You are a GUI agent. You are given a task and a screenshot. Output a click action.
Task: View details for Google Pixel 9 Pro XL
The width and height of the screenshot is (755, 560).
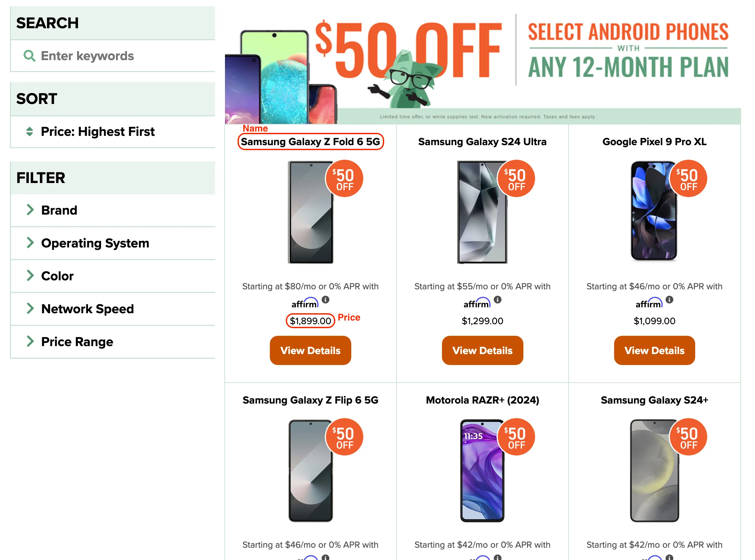click(654, 350)
